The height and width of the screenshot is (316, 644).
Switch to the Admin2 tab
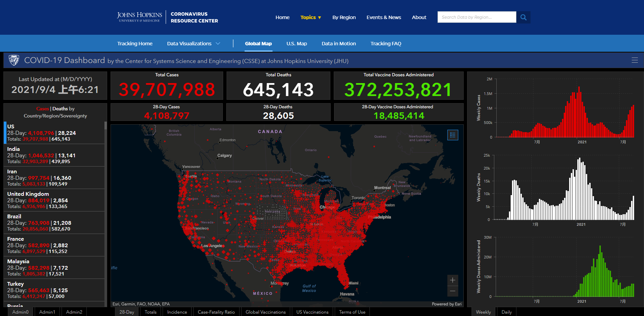(74, 312)
